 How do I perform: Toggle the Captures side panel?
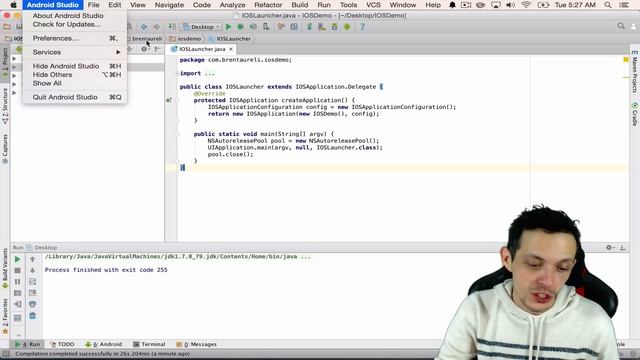pyautogui.click(x=5, y=149)
